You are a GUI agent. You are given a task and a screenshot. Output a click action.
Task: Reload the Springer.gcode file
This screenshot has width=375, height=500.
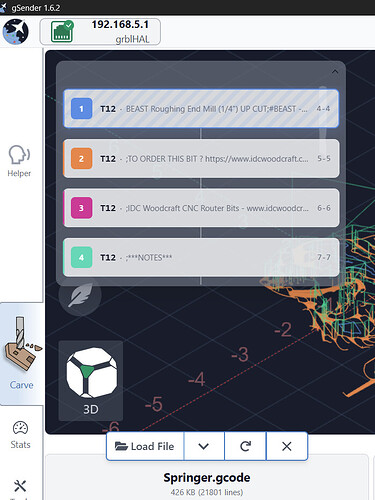[246, 446]
